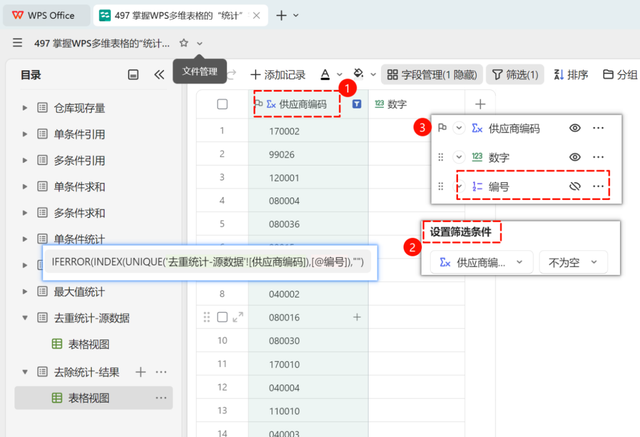
Task: Toggle visibility of 数字 field
Action: click(575, 157)
